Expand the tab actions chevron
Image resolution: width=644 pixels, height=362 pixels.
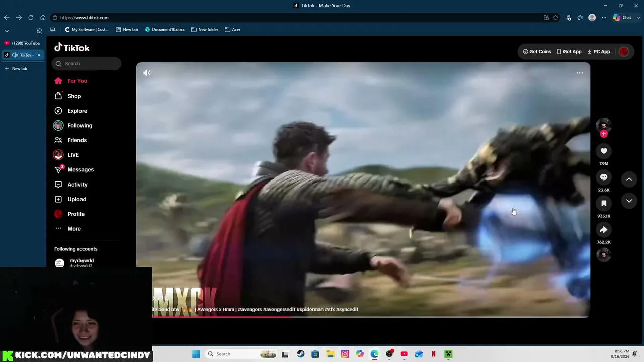(x=7, y=31)
